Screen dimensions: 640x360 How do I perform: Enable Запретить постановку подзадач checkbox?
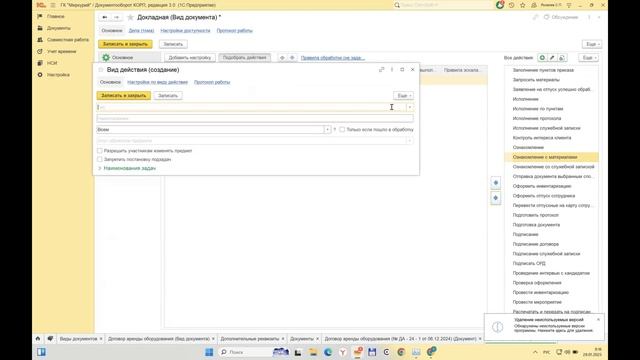(x=100, y=159)
